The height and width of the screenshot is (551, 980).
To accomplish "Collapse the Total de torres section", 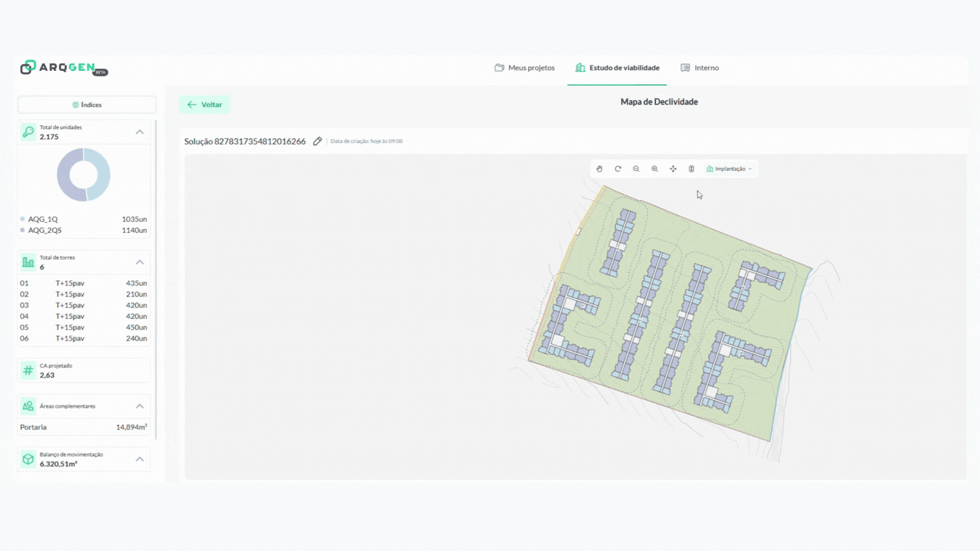I will coord(139,262).
